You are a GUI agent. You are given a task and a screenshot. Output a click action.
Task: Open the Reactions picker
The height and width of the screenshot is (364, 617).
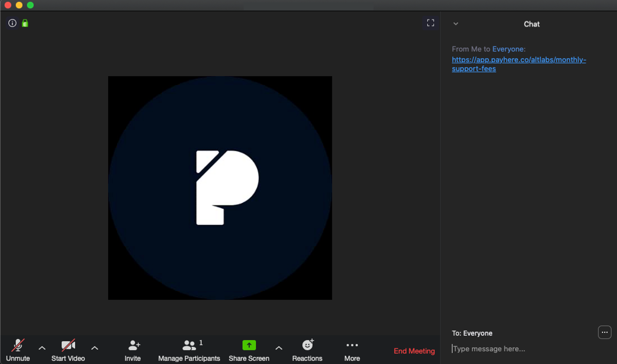tap(307, 350)
